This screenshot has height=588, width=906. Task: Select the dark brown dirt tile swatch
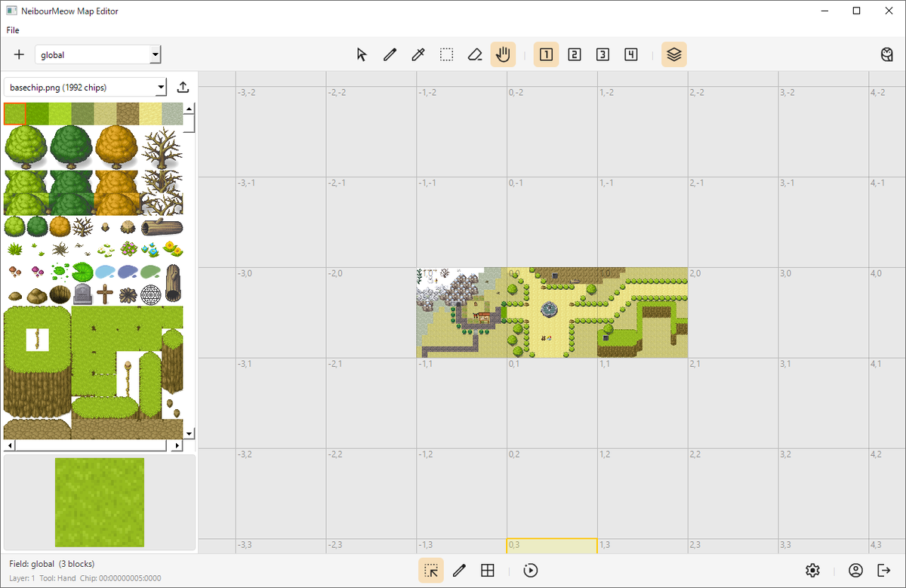[128, 114]
